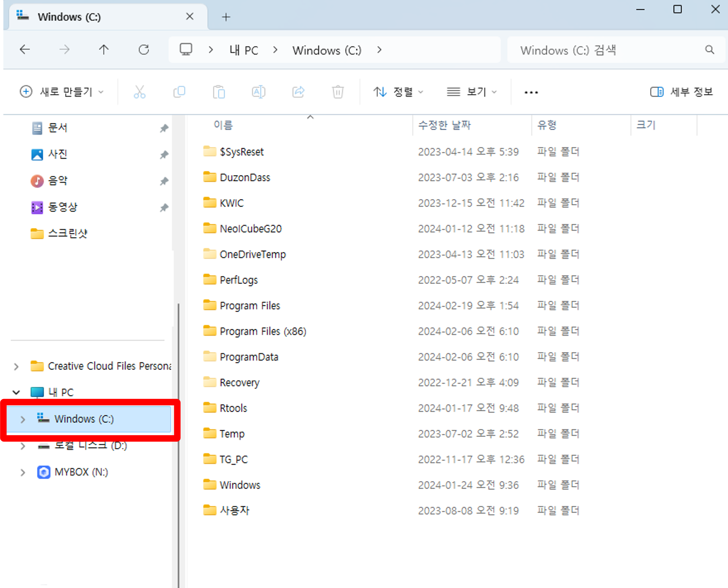Click the Share icon

(x=298, y=92)
